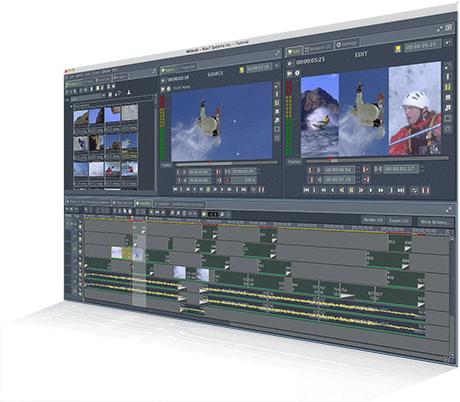Set the out point in Edit monitor
The image size is (460, 402).
[311, 180]
